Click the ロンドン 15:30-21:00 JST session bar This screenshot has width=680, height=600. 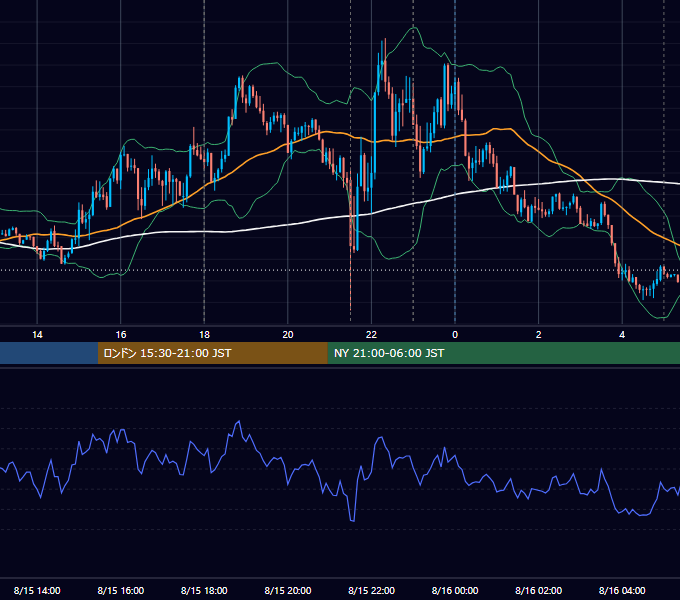coord(212,353)
